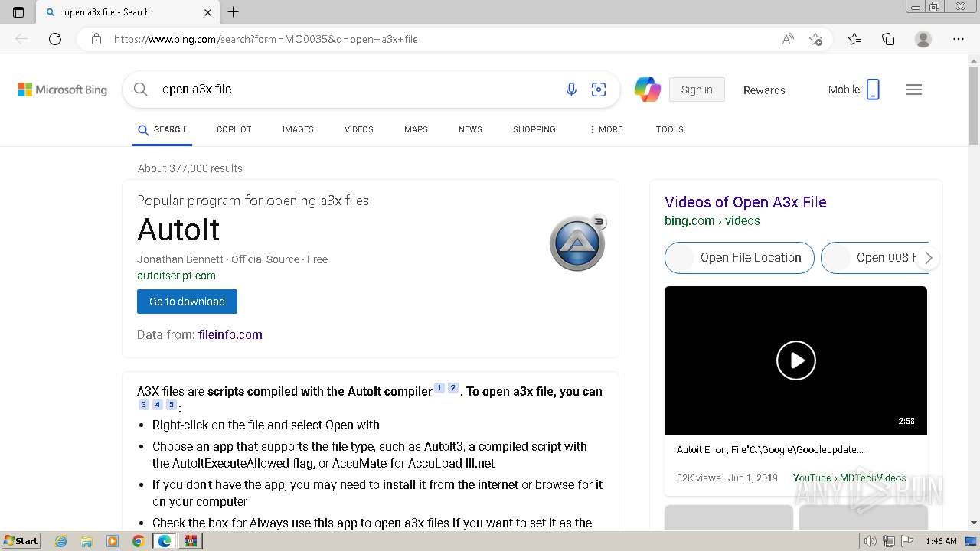Open Google Chrome from taskbar
The width and height of the screenshot is (980, 551).
coord(139,541)
